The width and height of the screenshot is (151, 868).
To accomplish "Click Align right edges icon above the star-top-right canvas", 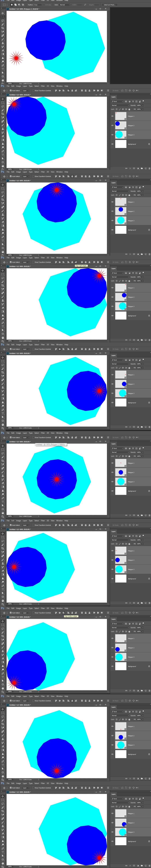I will (76, 262).
